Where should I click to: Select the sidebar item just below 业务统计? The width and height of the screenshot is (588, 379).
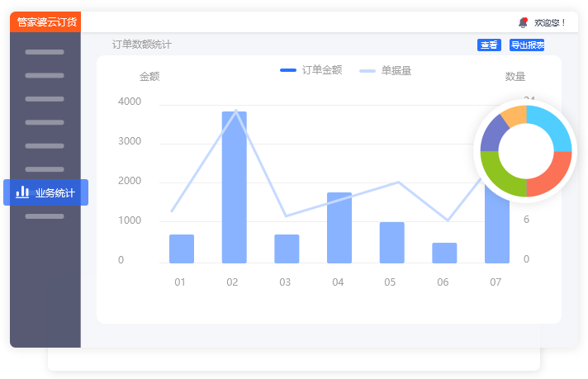tap(45, 216)
